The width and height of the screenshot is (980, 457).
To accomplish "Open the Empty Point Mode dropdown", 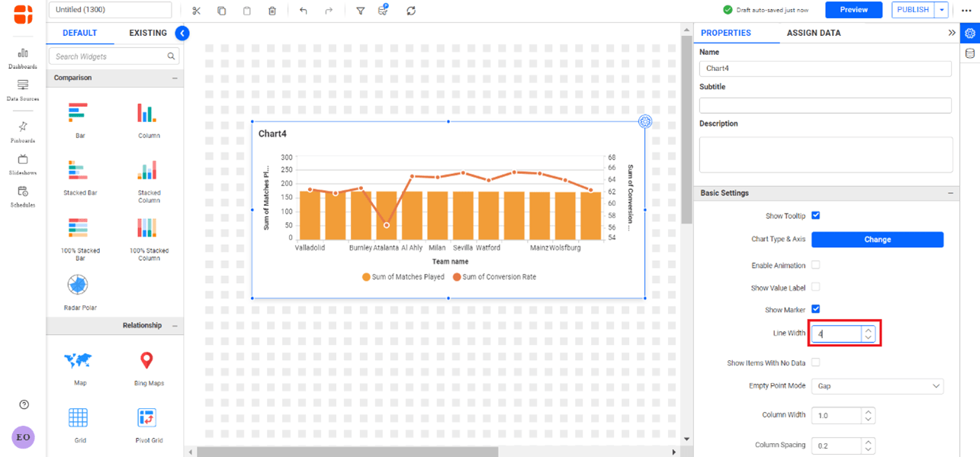I will pos(877,386).
